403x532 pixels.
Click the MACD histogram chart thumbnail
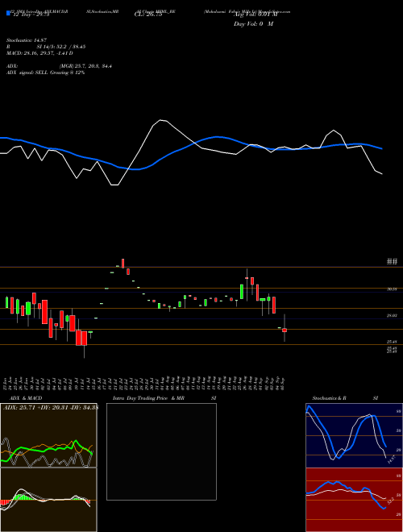(x=48, y=500)
